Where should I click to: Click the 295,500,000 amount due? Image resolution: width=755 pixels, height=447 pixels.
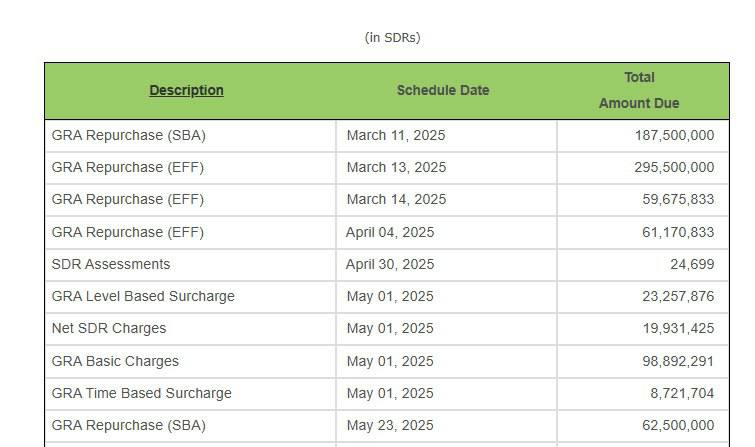tap(674, 167)
